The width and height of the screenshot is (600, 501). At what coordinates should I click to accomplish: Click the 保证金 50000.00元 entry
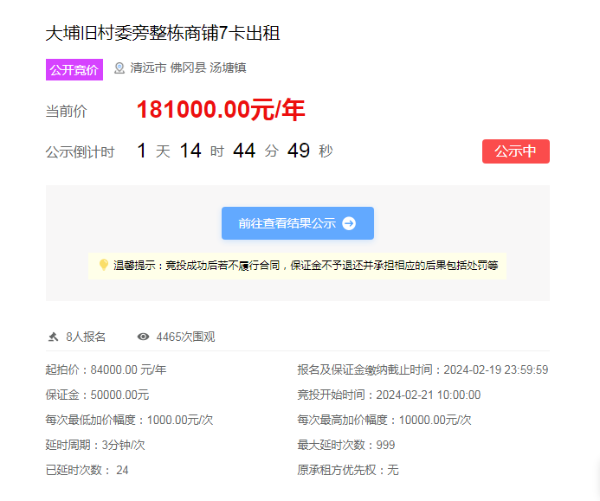(97, 394)
